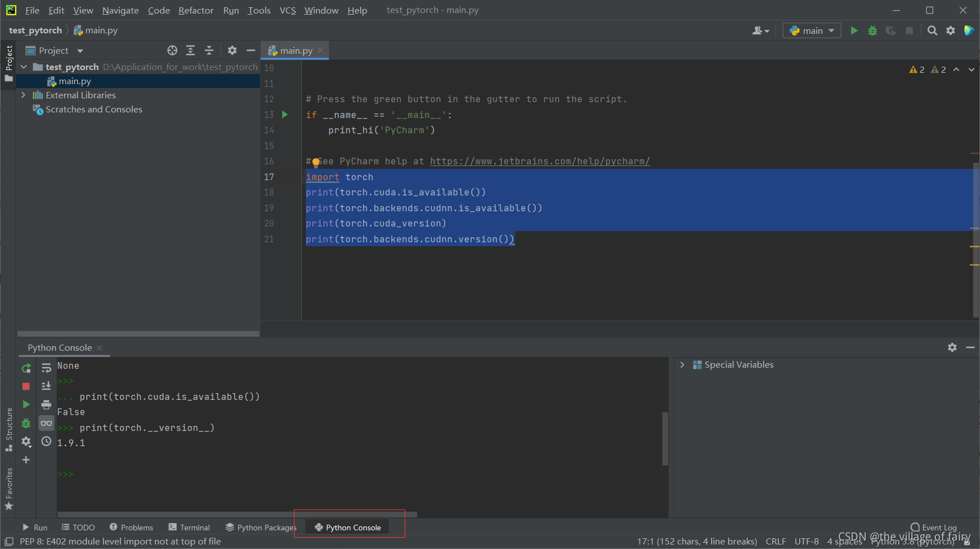The image size is (980, 549).
Task: Open Python Console panel gear options
Action: point(952,347)
